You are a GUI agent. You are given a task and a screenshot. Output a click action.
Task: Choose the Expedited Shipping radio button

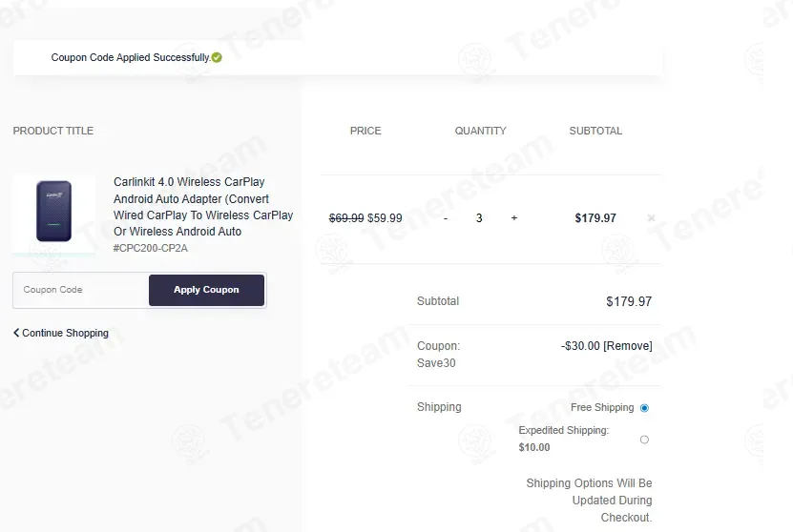(644, 440)
